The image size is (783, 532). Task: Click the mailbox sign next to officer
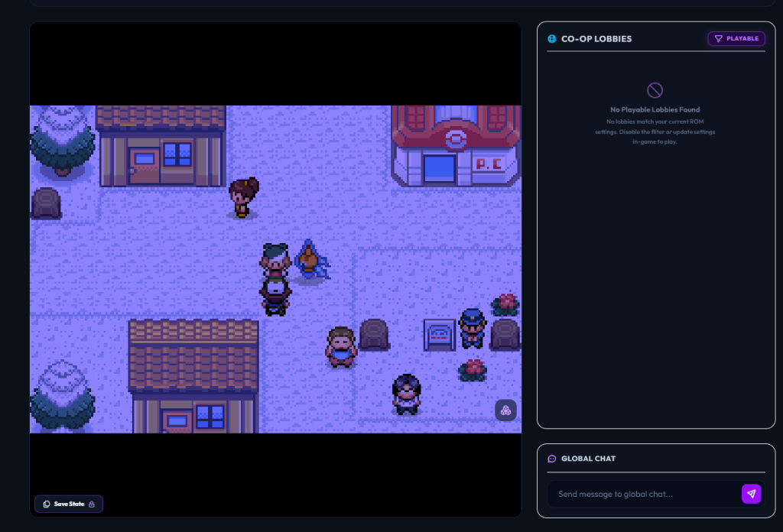[x=440, y=336]
